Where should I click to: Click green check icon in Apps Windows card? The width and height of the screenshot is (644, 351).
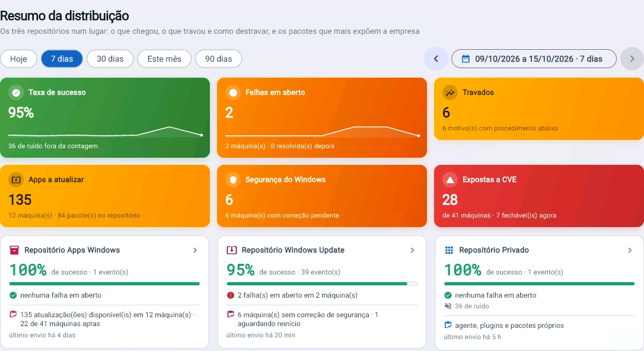point(13,295)
